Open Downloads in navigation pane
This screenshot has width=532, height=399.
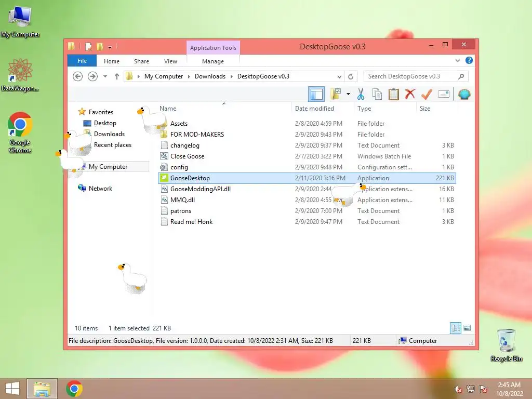tap(109, 134)
